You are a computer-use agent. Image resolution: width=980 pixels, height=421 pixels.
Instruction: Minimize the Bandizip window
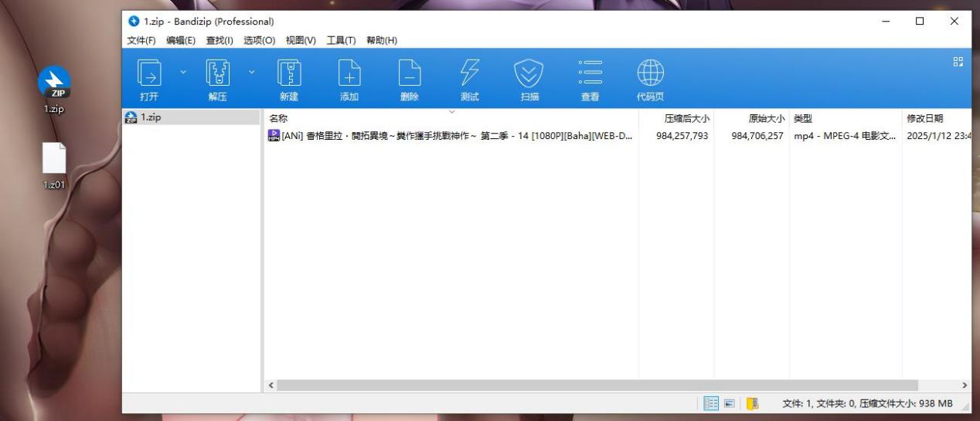coord(886,22)
